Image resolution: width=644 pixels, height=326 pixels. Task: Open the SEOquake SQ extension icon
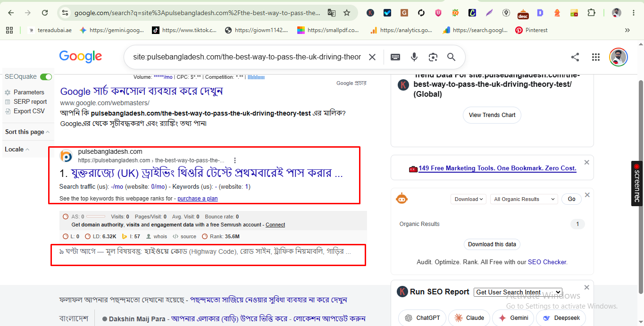455,13
